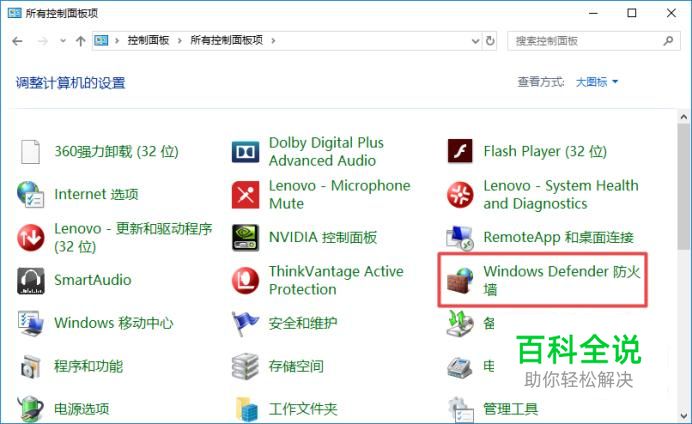Open 管理工具 gear icon
This screenshot has height=424, width=692.
(461, 409)
